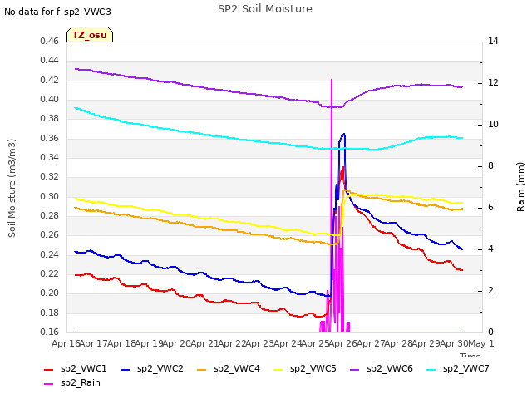
Task: Click the 0.16 y-axis tick label
Action: click(x=50, y=332)
